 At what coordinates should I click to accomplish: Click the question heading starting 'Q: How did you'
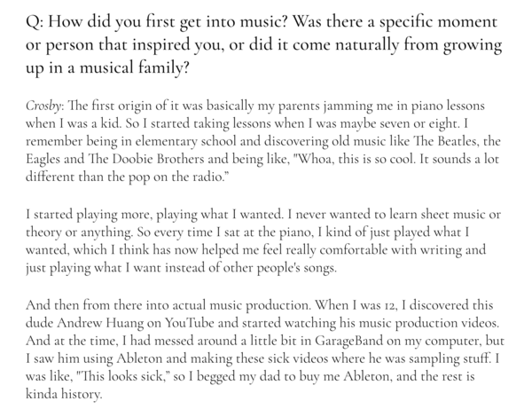pyautogui.click(x=264, y=44)
